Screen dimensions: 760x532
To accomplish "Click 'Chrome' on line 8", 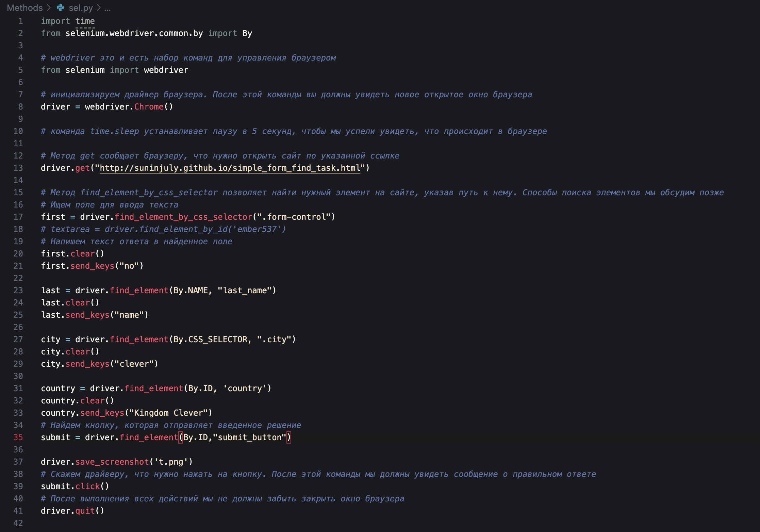I will [x=149, y=107].
